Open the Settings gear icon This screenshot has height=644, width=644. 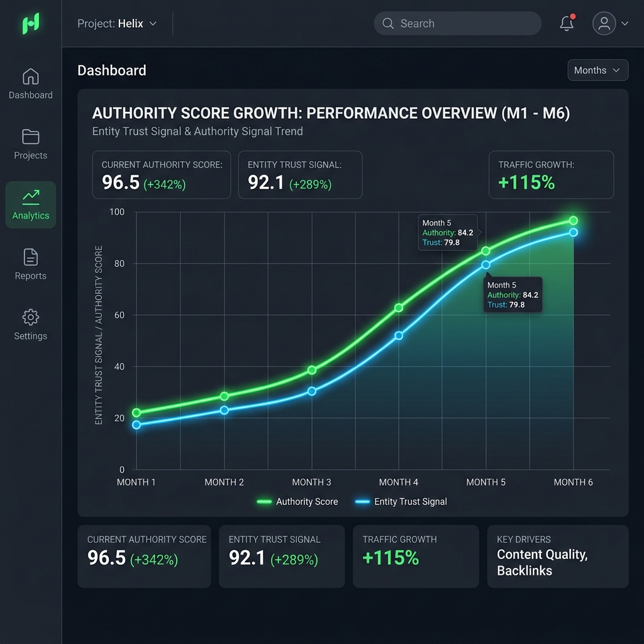[31, 317]
